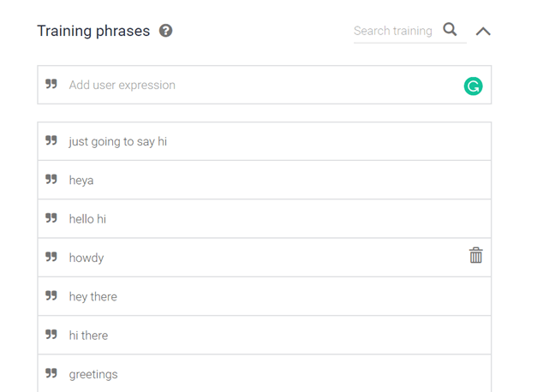Click quote icon beside 'hello hi'
Screen dimensions: 537x392
(x=51, y=218)
